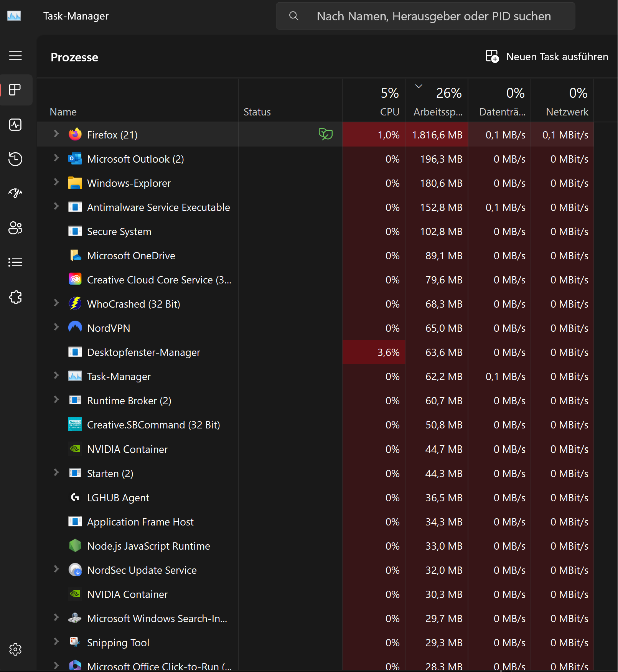This screenshot has width=618, height=672.
Task: Open the Performance sidebar icon
Action: pos(15,125)
